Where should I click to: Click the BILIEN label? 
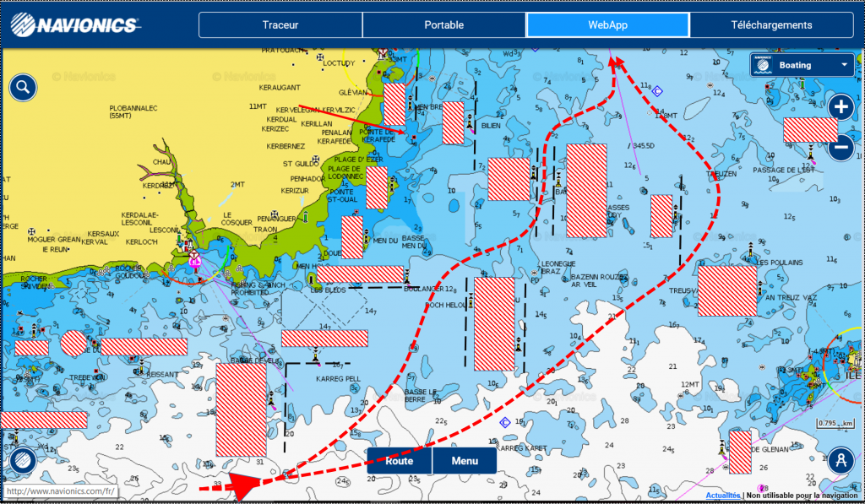click(491, 126)
